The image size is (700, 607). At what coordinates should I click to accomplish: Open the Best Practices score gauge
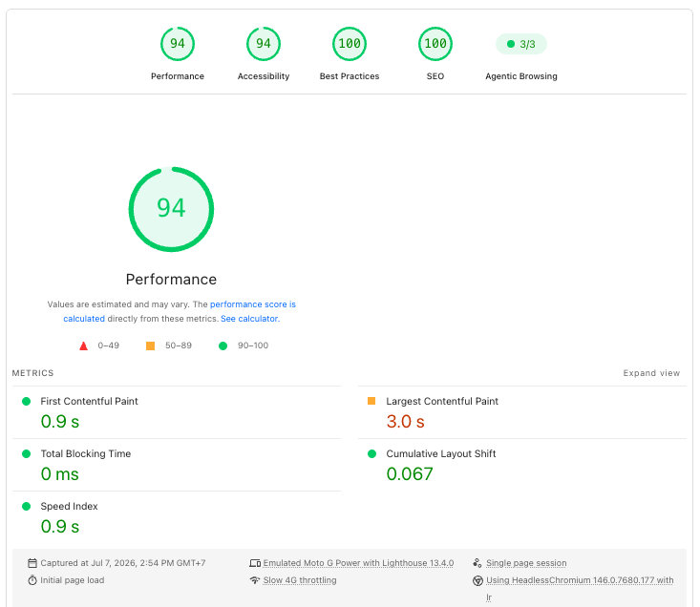[350, 44]
